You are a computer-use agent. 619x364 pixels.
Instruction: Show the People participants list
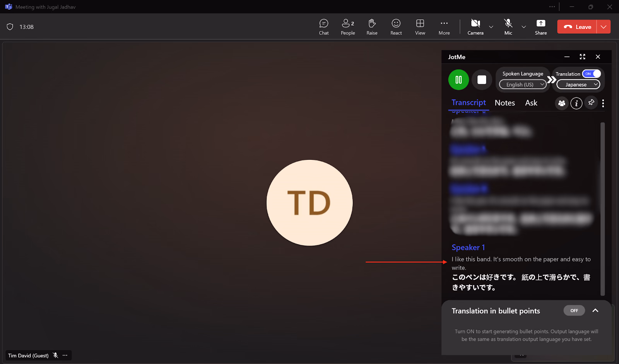point(348,27)
